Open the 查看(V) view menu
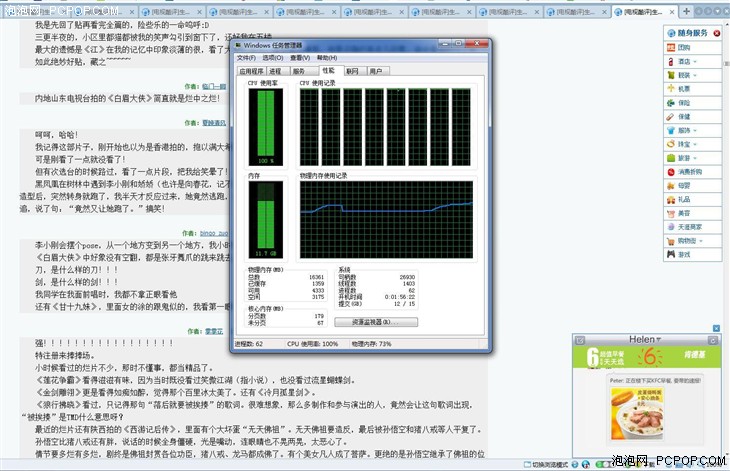The width and height of the screenshot is (730, 471). (x=298, y=58)
